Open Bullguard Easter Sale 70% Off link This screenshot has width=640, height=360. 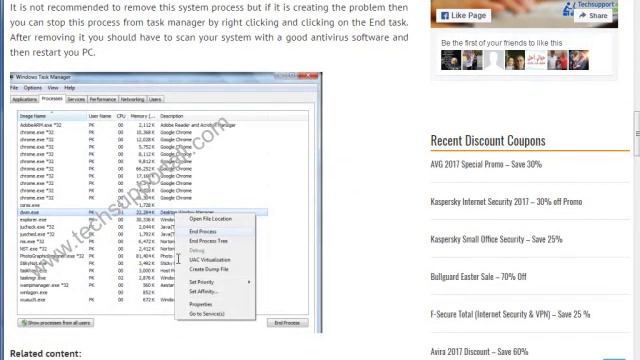478,277
